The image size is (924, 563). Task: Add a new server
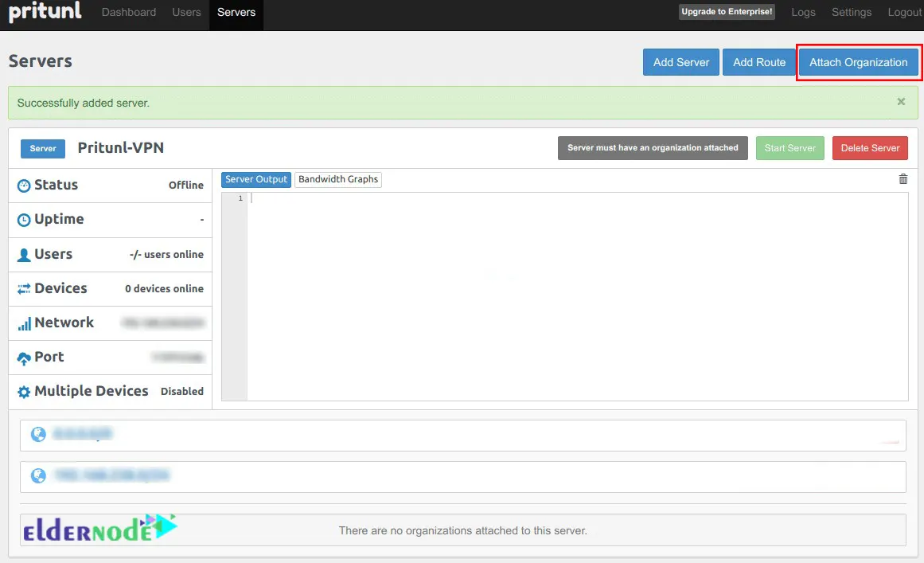[680, 62]
